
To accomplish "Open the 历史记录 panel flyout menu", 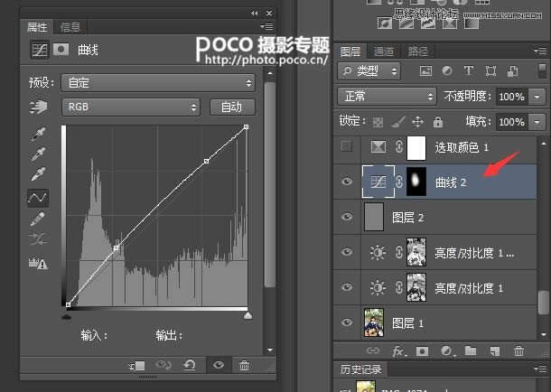I will click(x=540, y=369).
